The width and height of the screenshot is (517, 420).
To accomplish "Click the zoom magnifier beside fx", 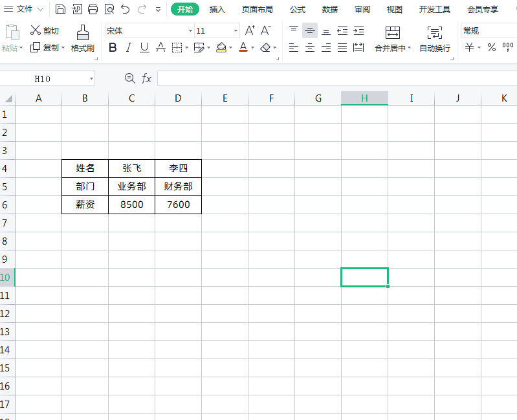I will coord(130,78).
